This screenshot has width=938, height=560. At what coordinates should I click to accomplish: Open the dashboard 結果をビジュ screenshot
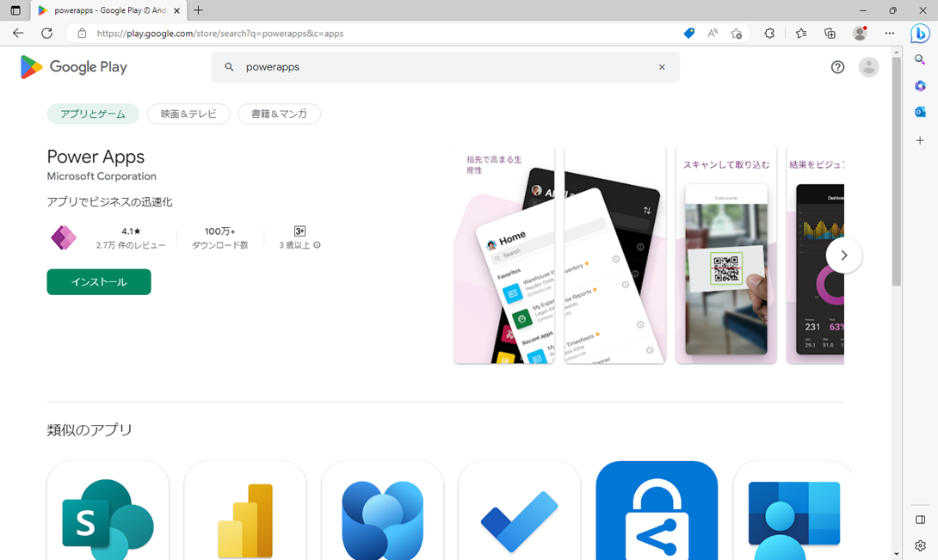(815, 255)
